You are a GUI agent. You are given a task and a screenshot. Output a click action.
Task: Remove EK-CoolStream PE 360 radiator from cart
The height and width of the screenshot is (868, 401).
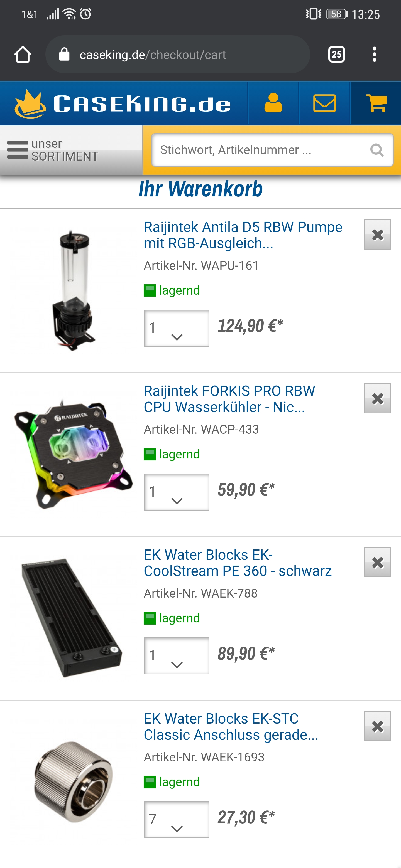tap(377, 562)
